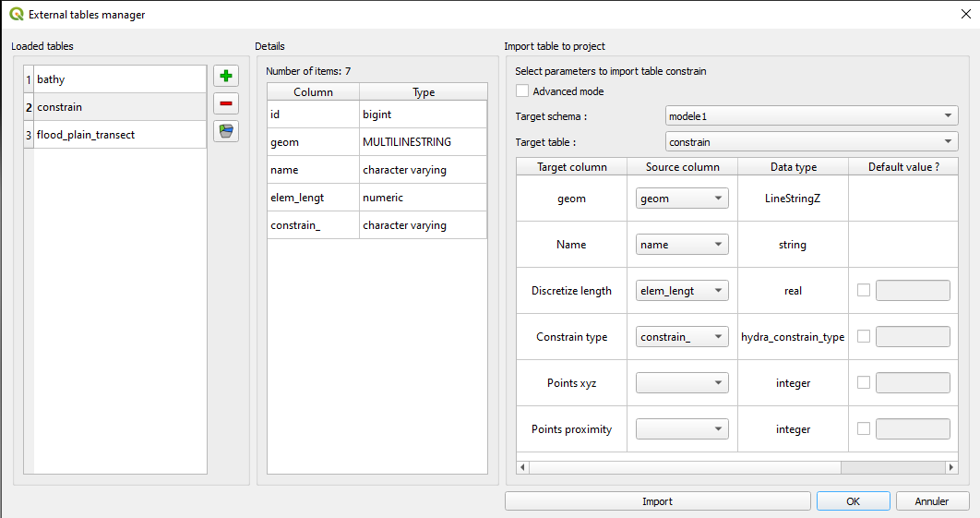Click the Annuler button
Screen dimensions: 980x518
point(932,501)
